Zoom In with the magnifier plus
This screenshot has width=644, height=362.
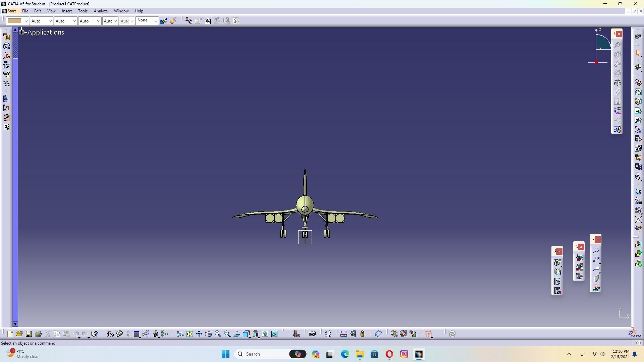point(218,334)
